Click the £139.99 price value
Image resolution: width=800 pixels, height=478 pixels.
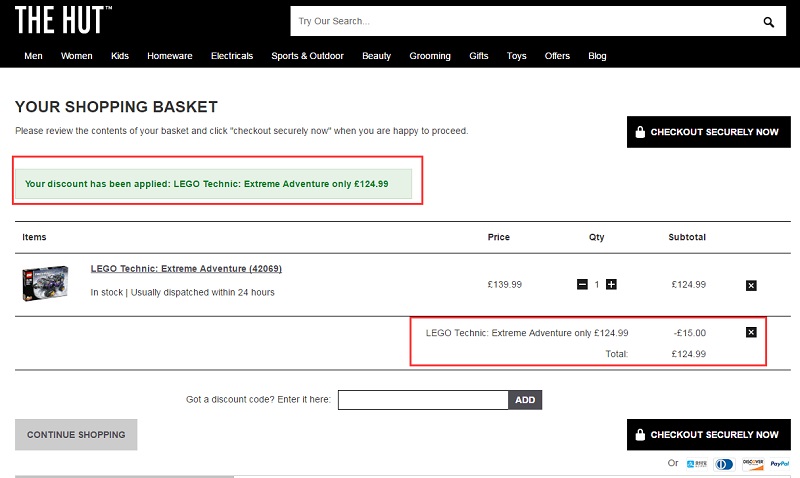[505, 285]
